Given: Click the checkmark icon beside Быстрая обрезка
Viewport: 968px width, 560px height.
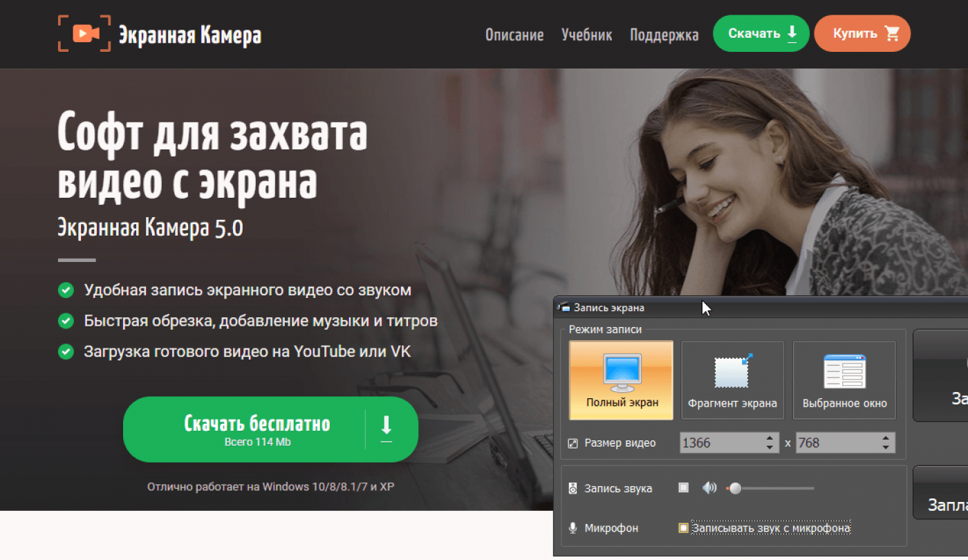Looking at the screenshot, I should point(66,321).
